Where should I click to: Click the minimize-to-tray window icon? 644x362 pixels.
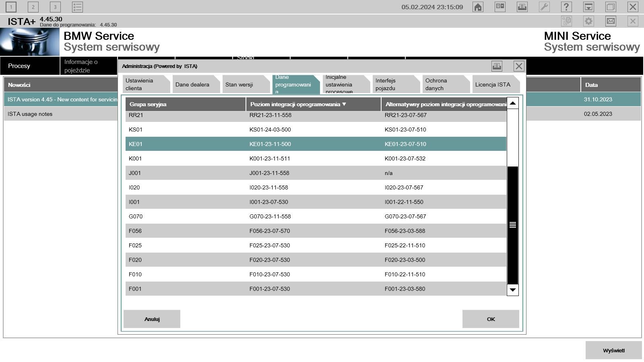tap(588, 7)
